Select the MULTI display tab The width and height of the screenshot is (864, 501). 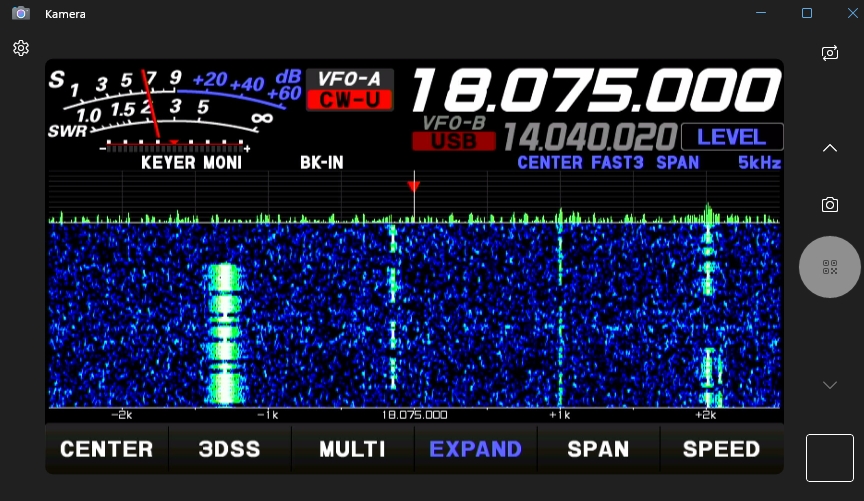(352, 449)
